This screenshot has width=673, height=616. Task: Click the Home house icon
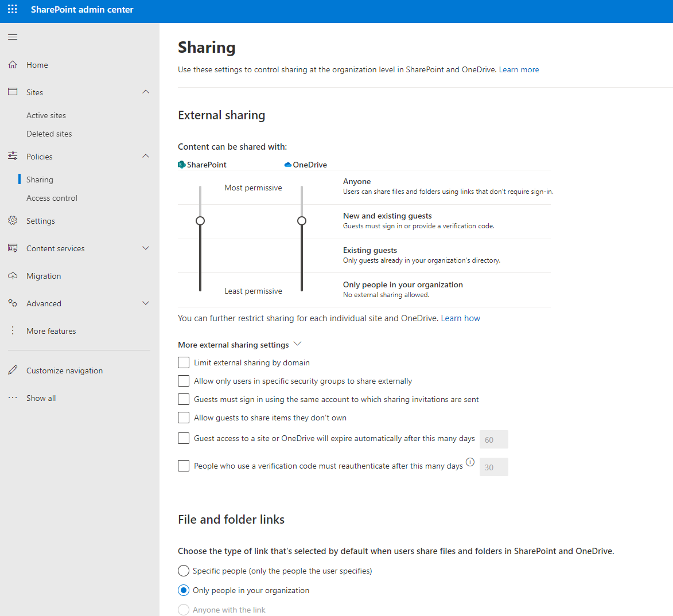(13, 65)
